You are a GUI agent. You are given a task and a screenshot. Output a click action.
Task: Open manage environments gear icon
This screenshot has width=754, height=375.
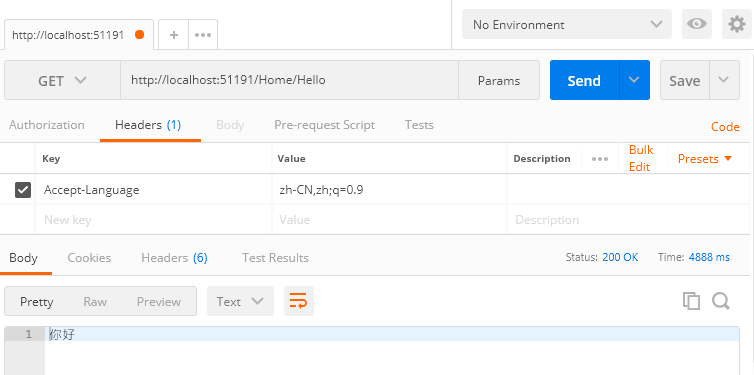pyautogui.click(x=737, y=24)
